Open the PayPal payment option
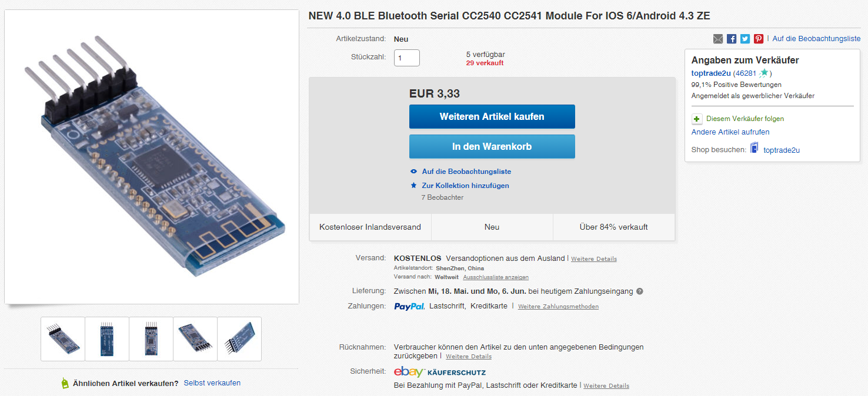This screenshot has width=868, height=396. [x=409, y=306]
